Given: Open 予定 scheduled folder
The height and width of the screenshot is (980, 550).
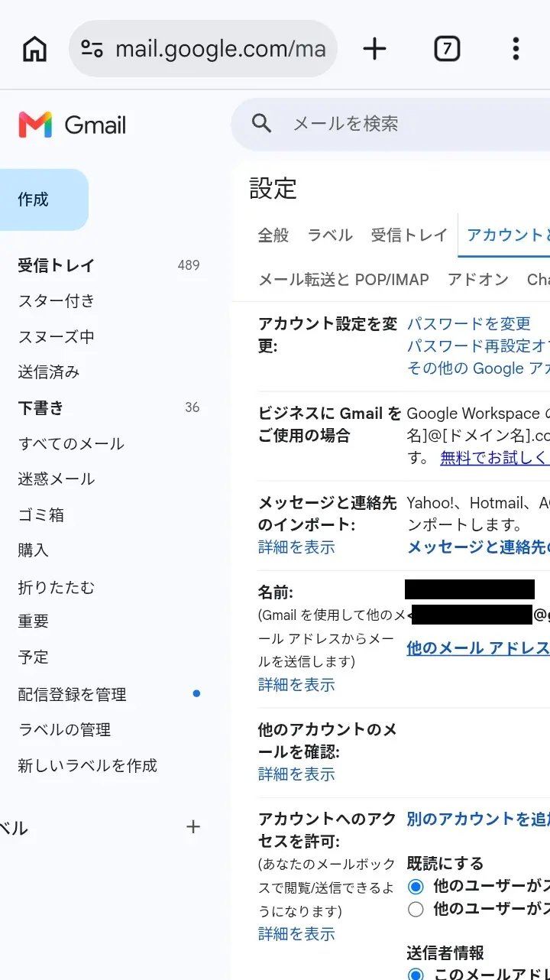Looking at the screenshot, I should pos(33,657).
